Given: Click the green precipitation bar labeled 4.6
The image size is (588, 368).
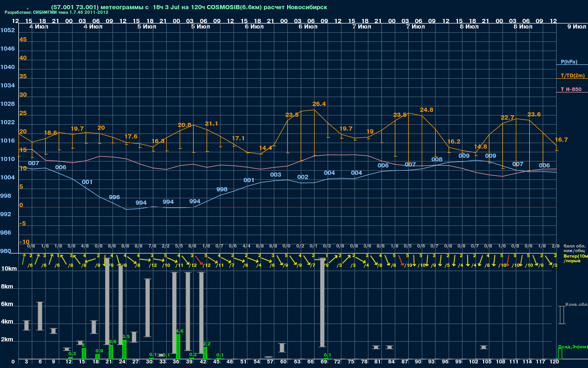Looking at the screenshot, I should 178,347.
